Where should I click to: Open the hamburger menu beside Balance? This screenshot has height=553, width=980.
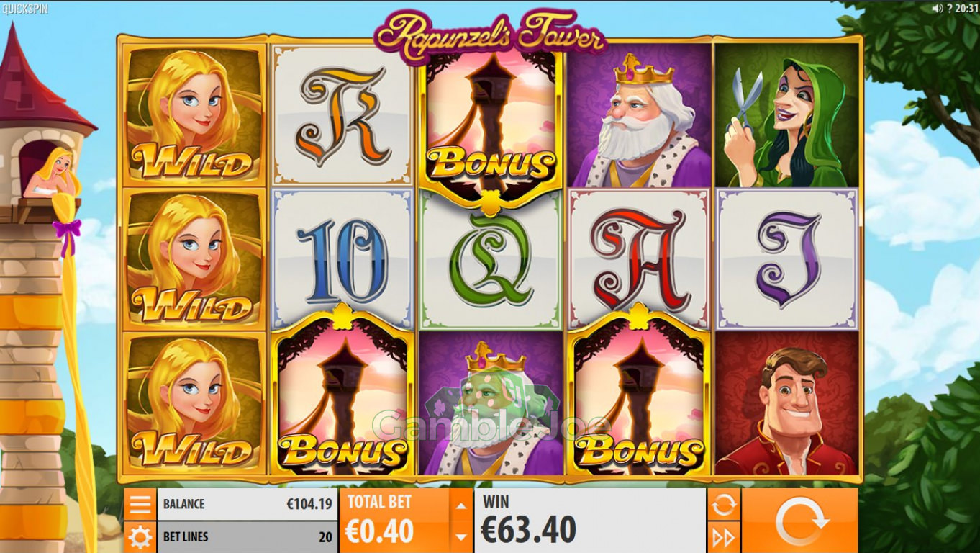pyautogui.click(x=140, y=504)
